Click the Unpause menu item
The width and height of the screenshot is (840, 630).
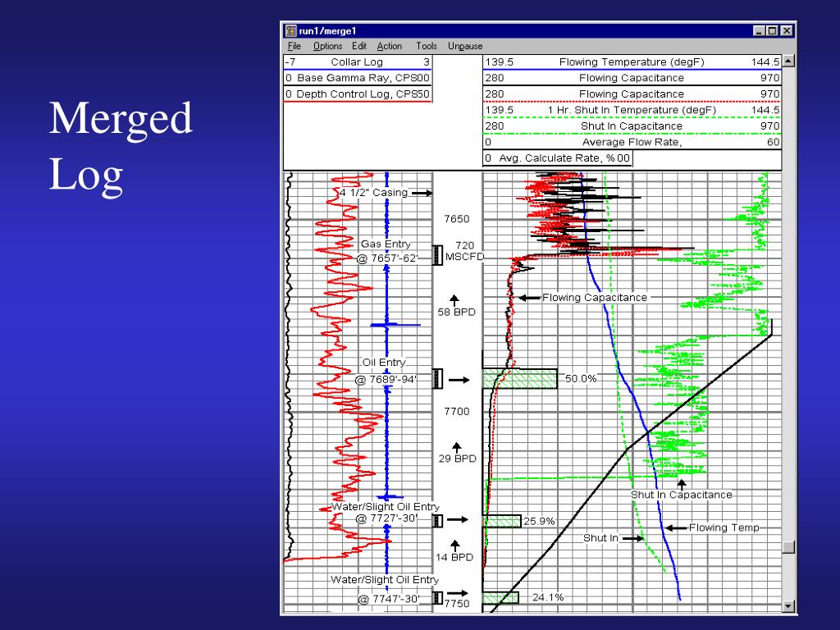coord(465,46)
